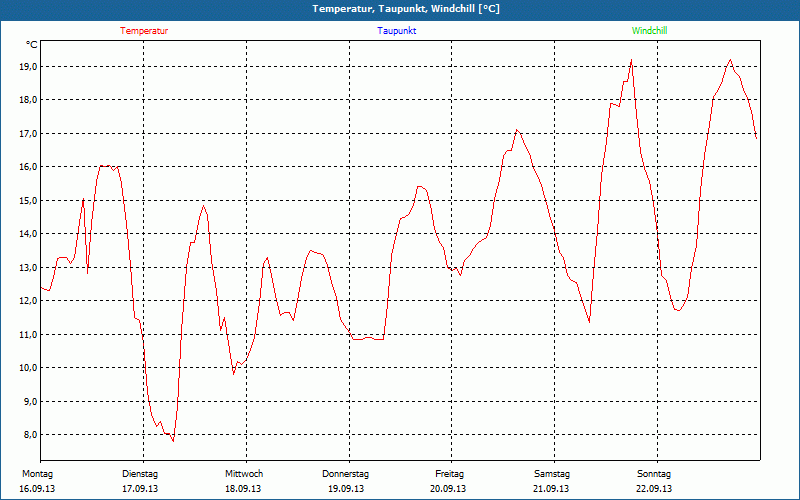Click the date 20.09.13

(448, 489)
